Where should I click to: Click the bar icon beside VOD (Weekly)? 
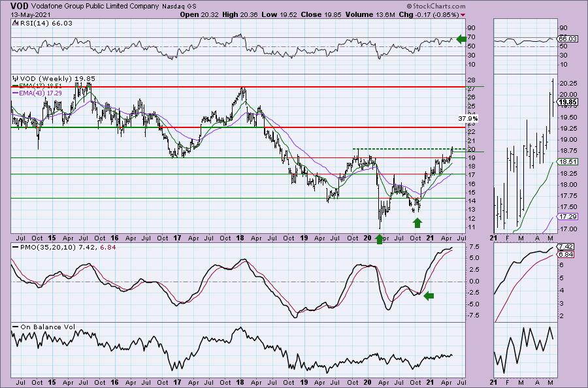[16, 79]
